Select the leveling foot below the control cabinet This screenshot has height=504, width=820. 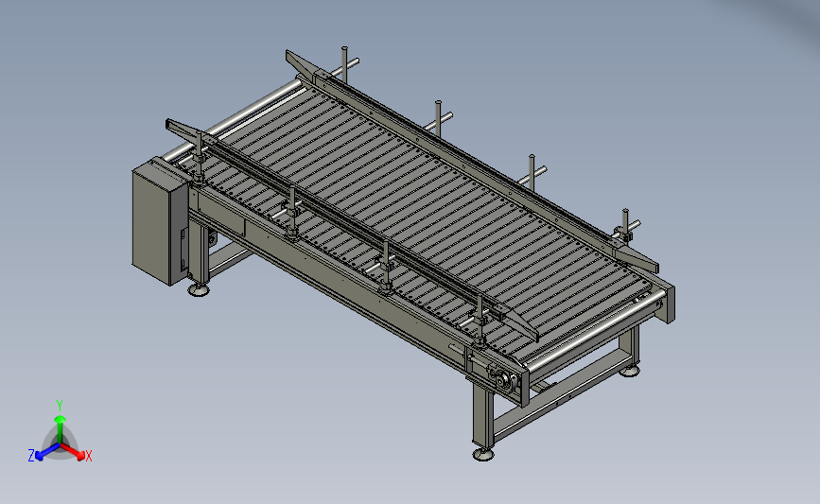[199, 289]
